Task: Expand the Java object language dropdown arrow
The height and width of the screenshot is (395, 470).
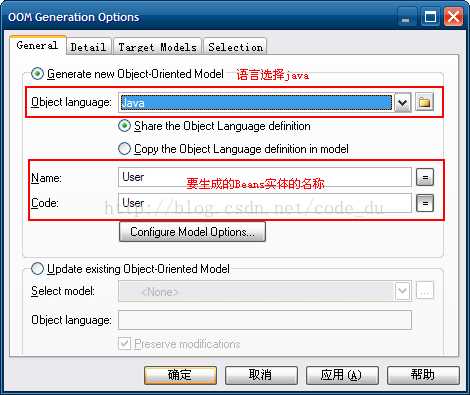Action: click(x=402, y=102)
